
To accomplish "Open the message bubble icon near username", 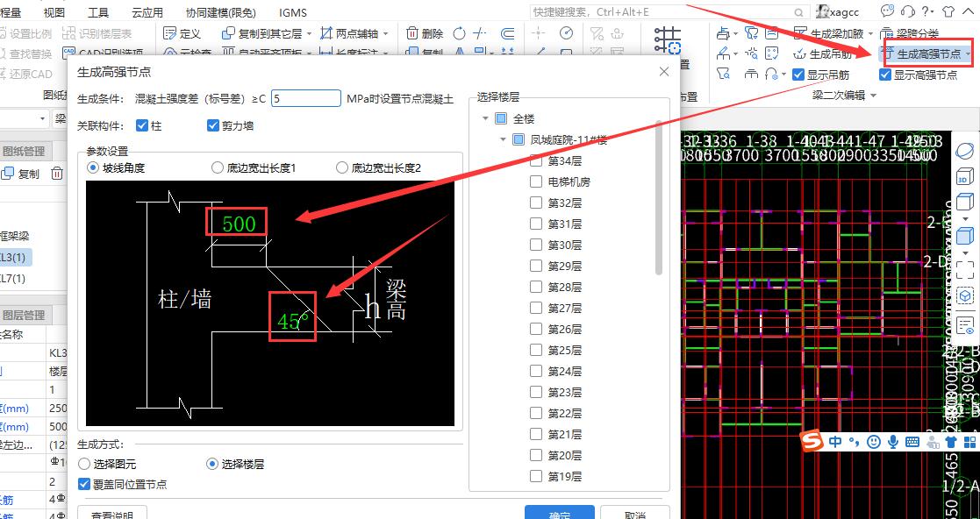I will pos(888,11).
